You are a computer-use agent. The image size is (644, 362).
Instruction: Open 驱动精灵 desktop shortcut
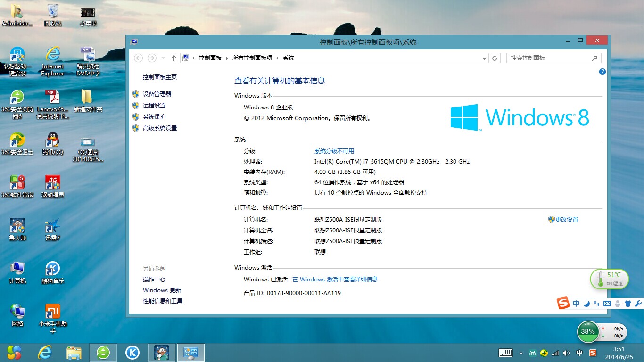pos(53,187)
